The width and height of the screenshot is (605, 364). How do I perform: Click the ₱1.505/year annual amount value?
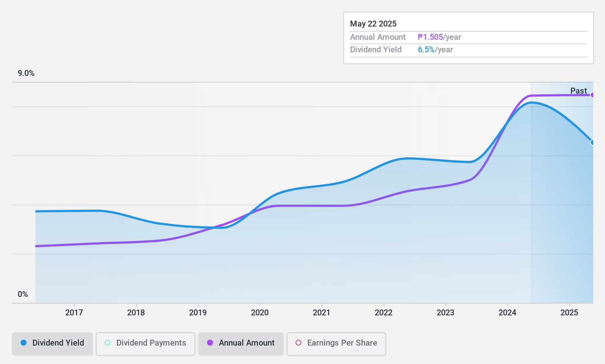(x=439, y=37)
